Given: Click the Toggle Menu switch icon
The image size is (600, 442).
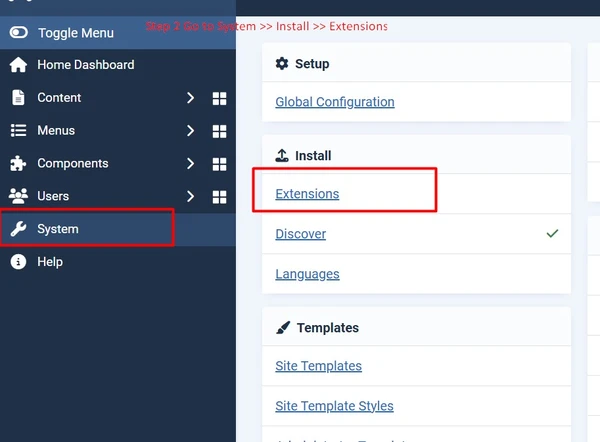Looking at the screenshot, I should (x=18, y=33).
